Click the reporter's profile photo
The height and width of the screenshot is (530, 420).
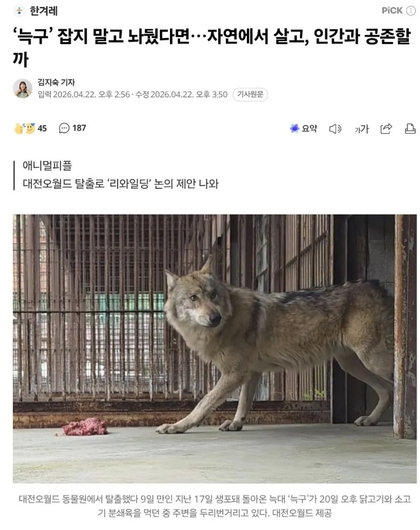pos(22,89)
